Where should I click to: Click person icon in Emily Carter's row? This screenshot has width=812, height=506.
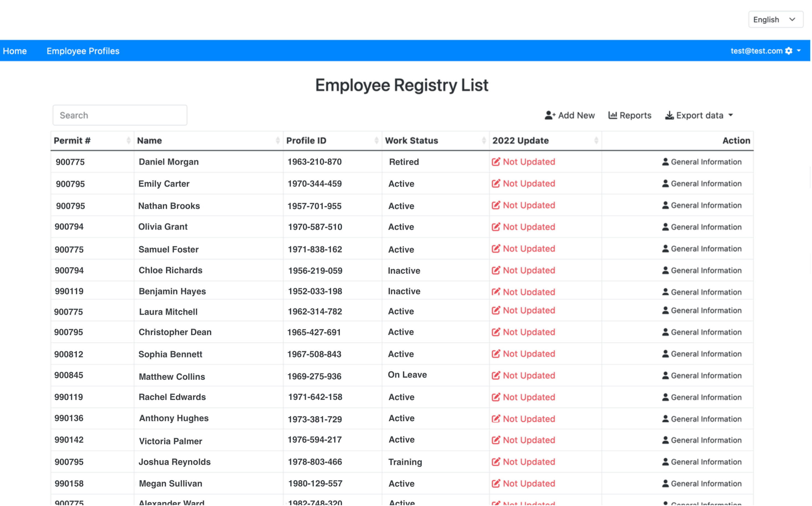665,184
